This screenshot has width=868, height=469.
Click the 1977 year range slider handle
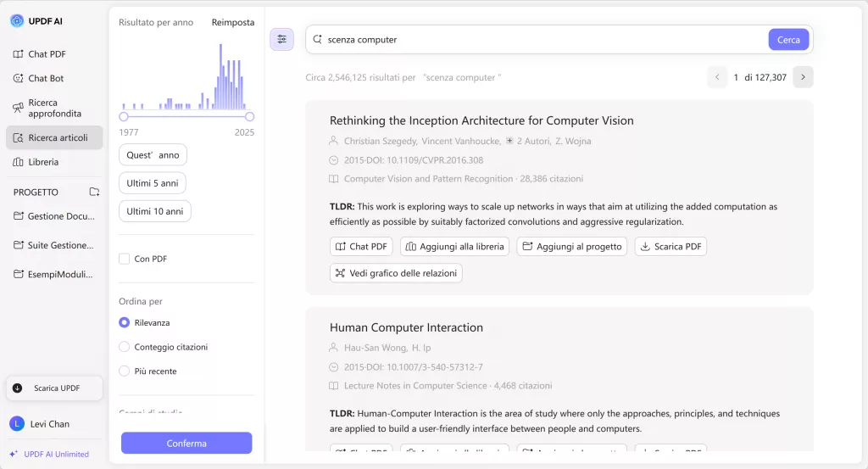tap(124, 117)
